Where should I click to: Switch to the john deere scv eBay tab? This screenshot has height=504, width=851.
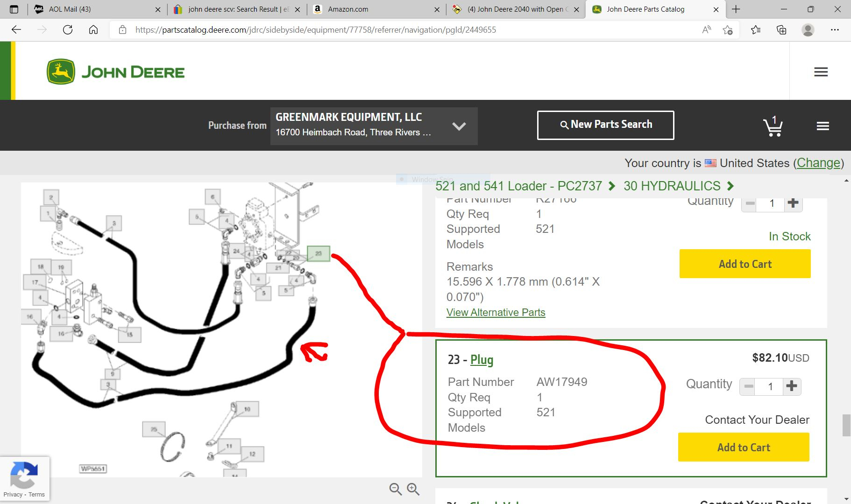[237, 9]
